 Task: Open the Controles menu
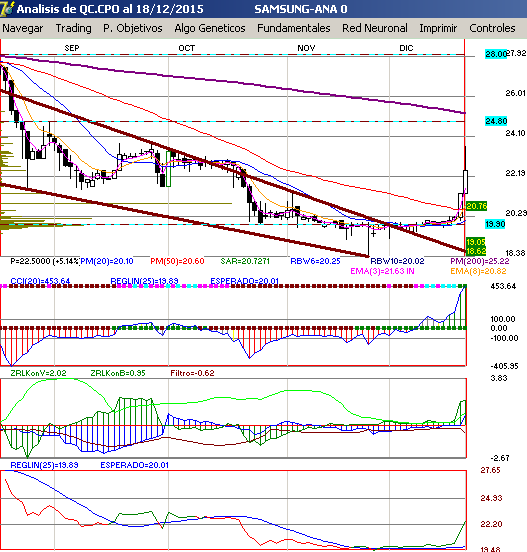coord(492,28)
